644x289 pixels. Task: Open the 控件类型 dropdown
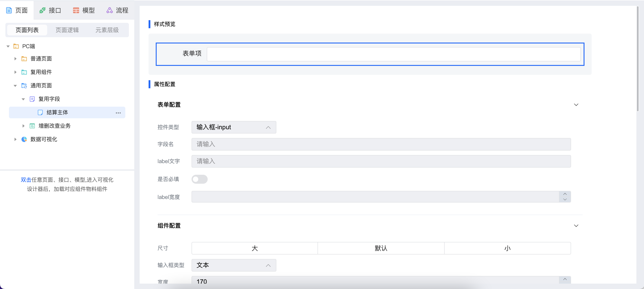[x=234, y=127]
